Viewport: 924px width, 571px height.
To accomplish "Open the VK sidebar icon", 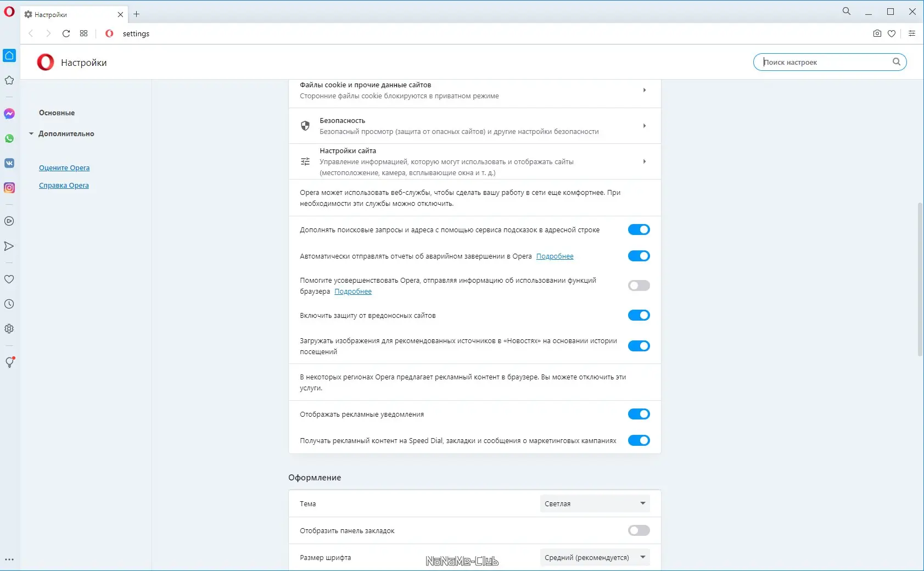I will tap(9, 163).
